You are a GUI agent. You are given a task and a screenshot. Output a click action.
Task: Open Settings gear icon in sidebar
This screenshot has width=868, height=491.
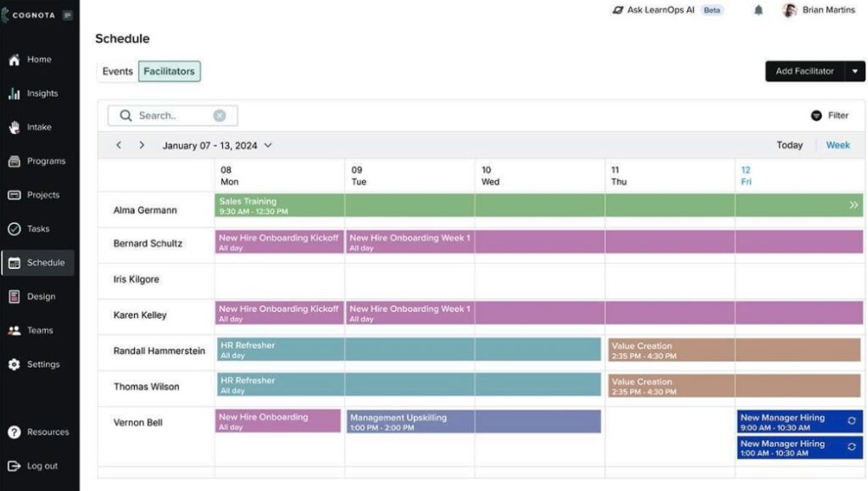pyautogui.click(x=14, y=365)
